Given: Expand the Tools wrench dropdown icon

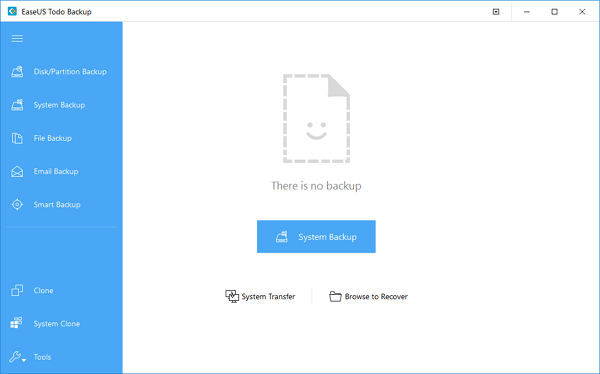Looking at the screenshot, I should click(18, 357).
